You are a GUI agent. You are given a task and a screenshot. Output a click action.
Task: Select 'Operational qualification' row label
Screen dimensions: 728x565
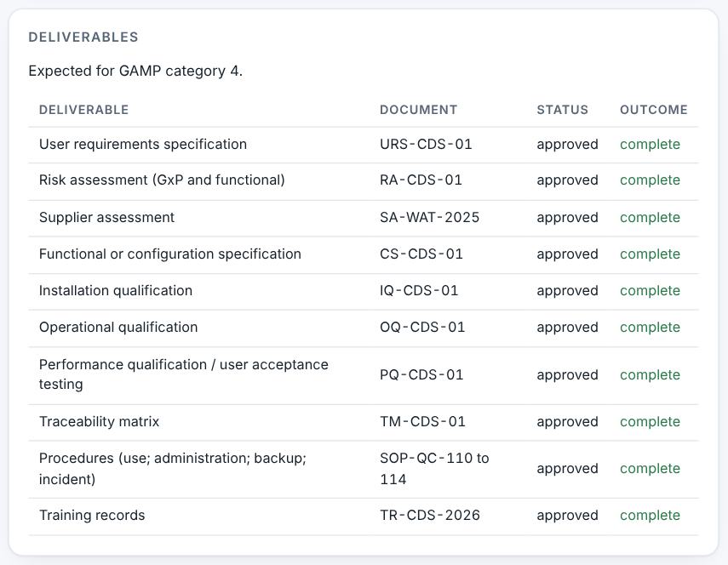point(118,328)
